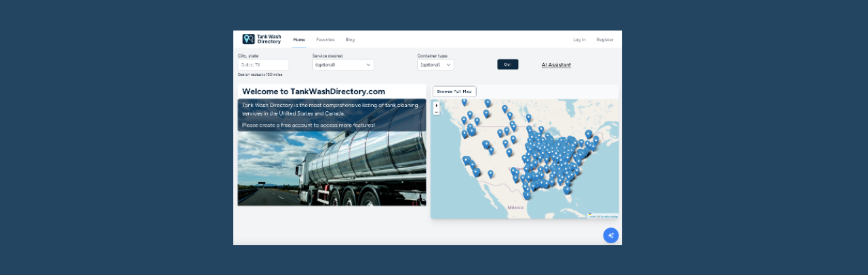Open the floating AI sparkle chat button

pyautogui.click(x=611, y=235)
